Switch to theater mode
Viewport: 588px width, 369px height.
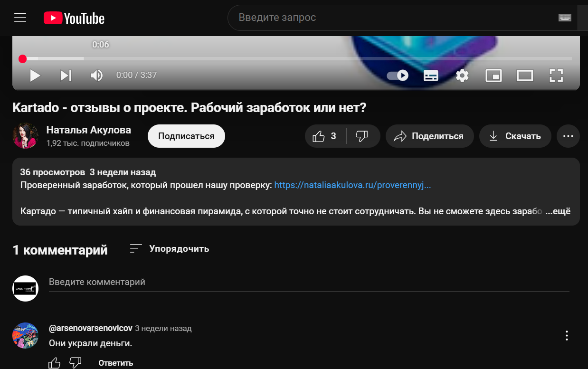coord(525,76)
